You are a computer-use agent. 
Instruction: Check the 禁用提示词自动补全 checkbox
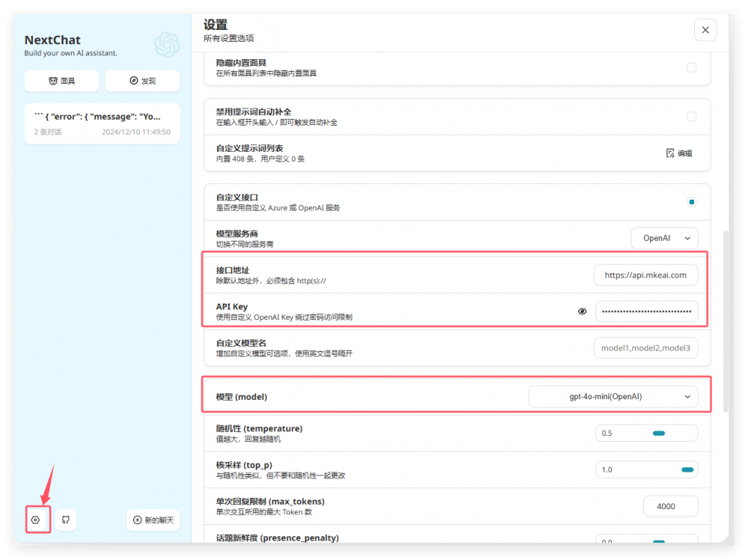click(x=691, y=117)
